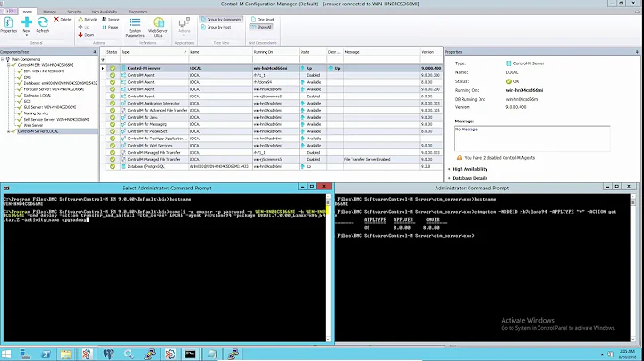Viewport: 644px width, 361px height.
Task: Select the Database (PostgreSQL) row
Action: 271,166
